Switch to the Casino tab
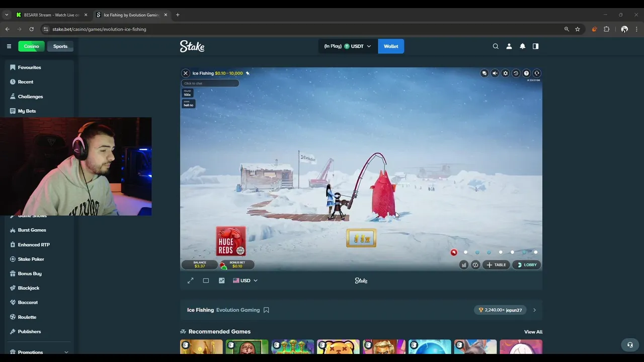The image size is (644, 362). (31, 46)
